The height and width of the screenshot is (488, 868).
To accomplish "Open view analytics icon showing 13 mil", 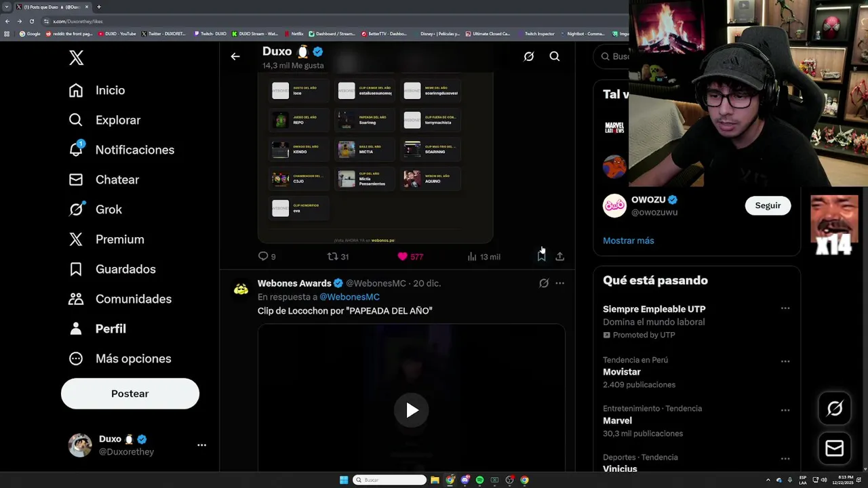I will tap(472, 256).
